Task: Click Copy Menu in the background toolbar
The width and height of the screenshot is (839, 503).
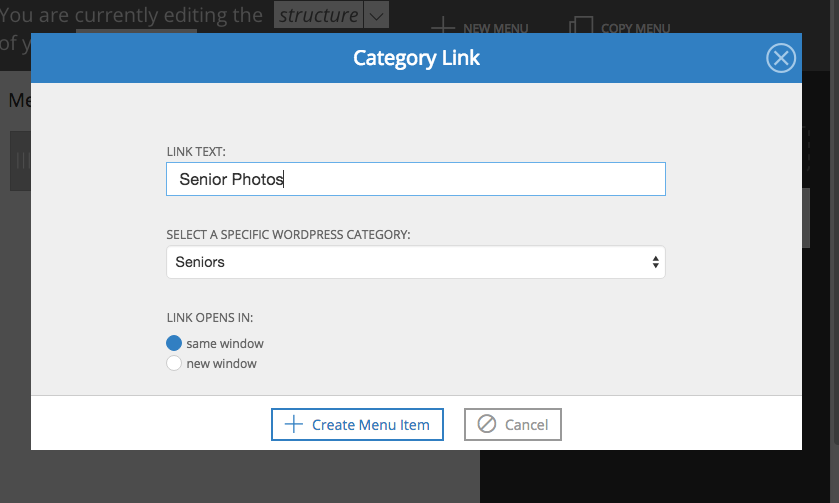Action: (620, 27)
